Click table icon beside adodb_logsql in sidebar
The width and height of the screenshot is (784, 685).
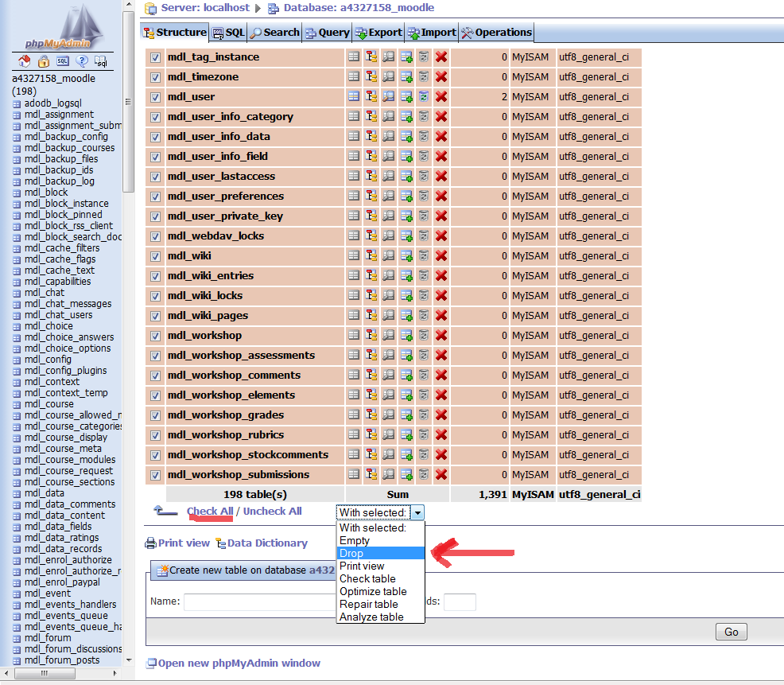17,104
